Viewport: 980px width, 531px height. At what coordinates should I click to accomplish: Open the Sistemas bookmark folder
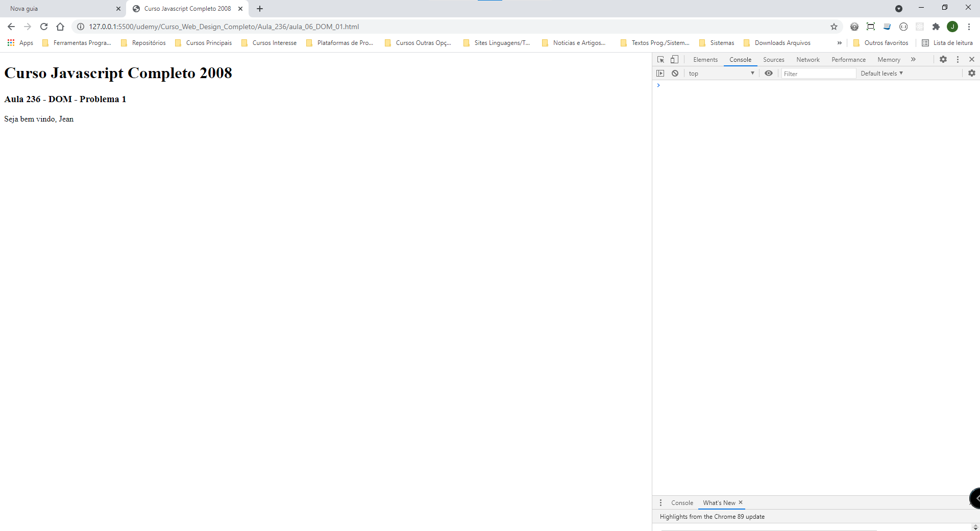point(717,43)
